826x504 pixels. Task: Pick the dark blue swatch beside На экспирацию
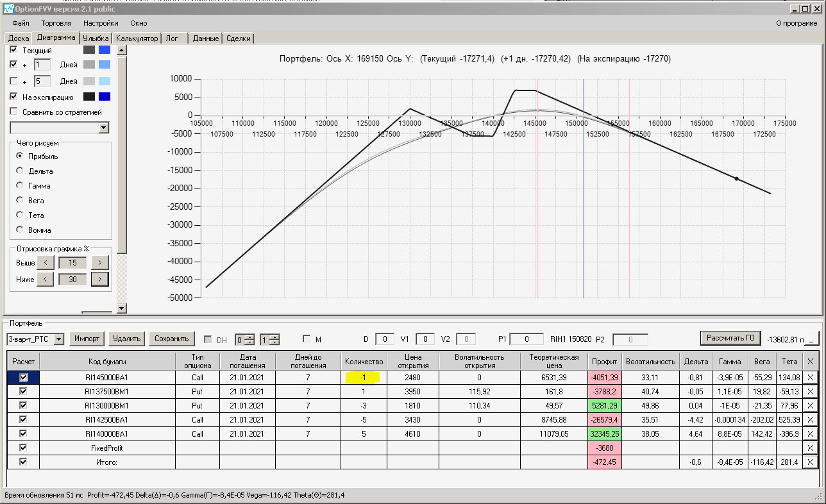point(105,97)
